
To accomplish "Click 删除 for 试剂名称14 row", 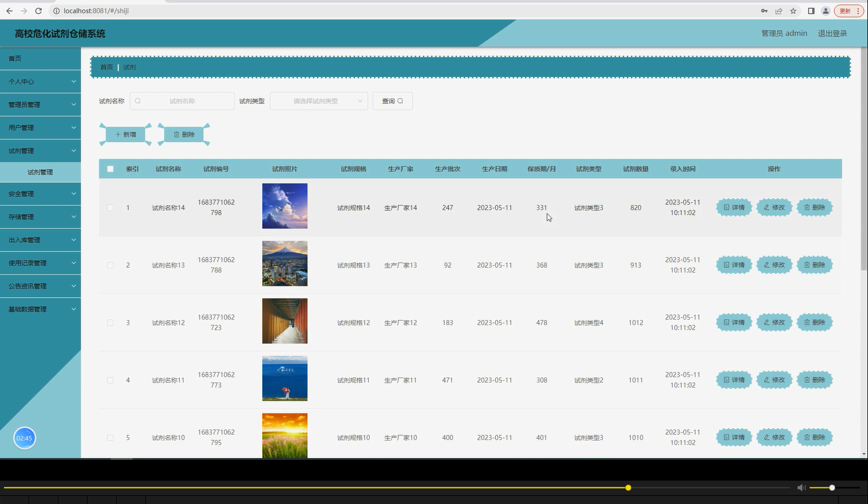I will pos(814,207).
